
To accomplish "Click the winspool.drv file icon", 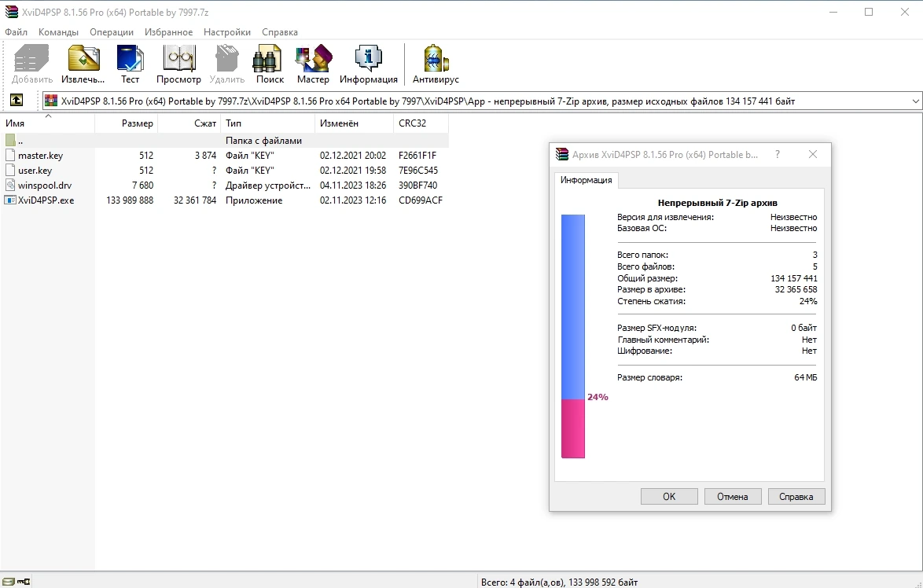I will point(10,185).
